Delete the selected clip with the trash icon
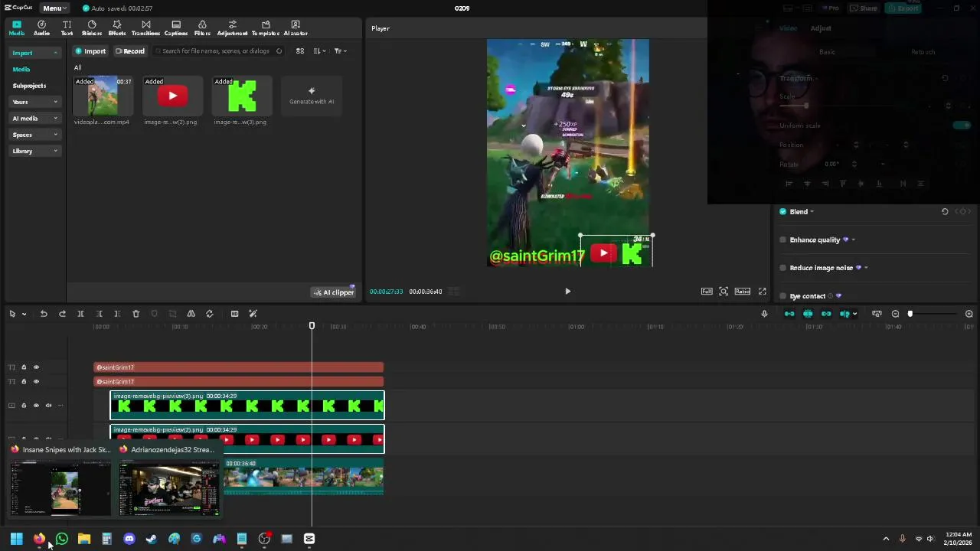 tap(136, 314)
